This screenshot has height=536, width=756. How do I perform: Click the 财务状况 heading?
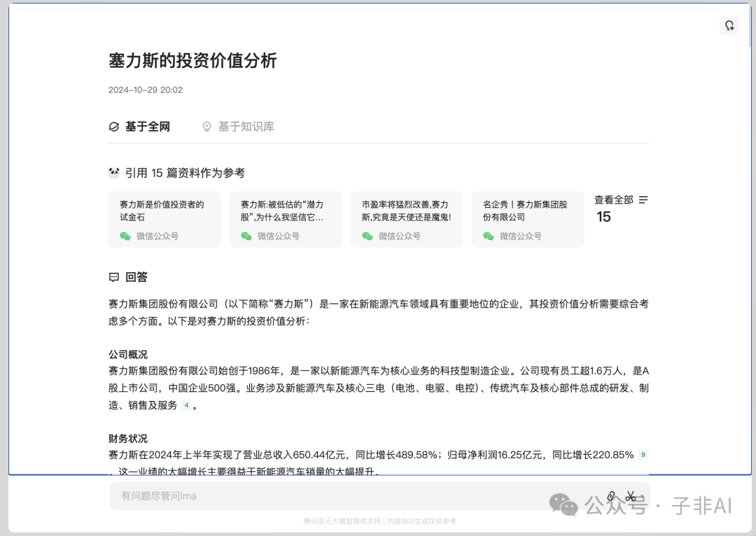point(128,439)
